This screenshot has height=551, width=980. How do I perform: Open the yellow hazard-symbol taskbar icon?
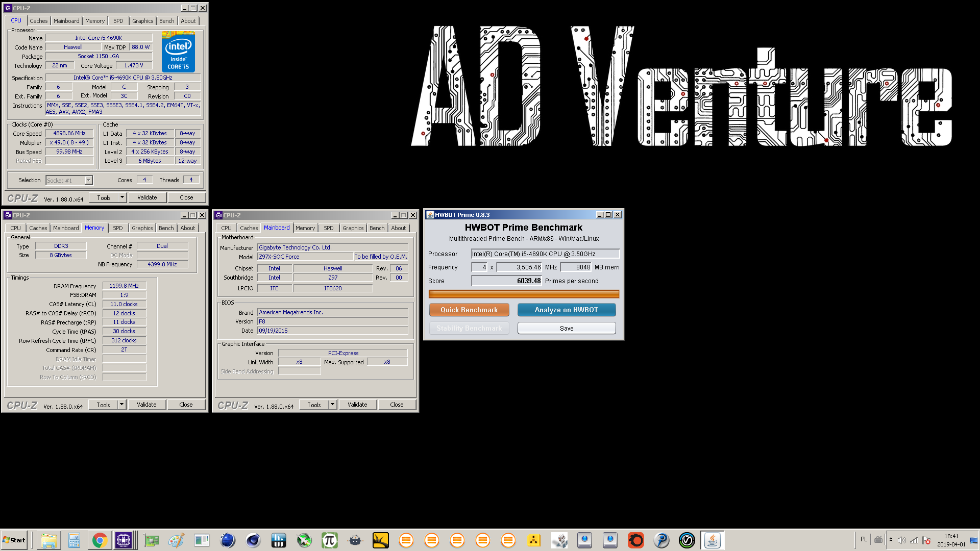(x=534, y=540)
